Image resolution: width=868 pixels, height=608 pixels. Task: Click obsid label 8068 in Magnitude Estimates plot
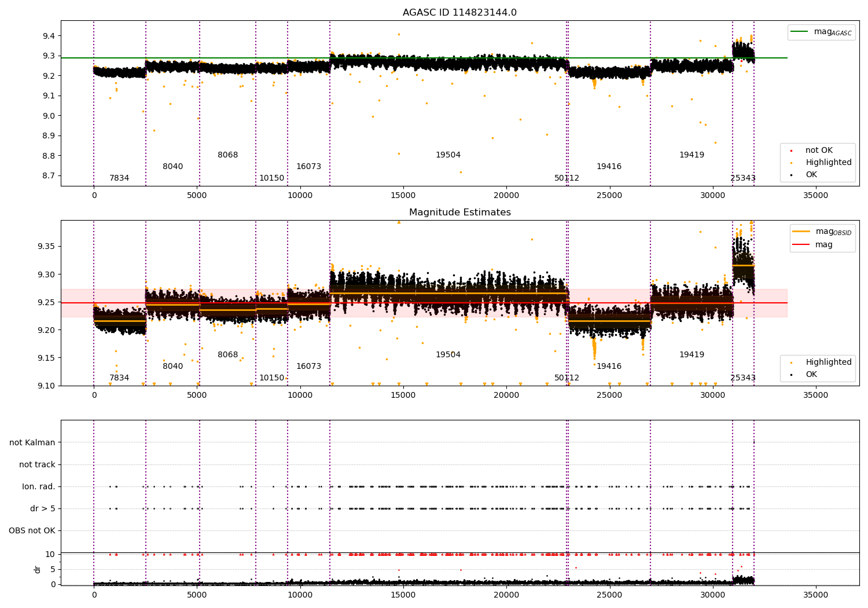tap(228, 355)
